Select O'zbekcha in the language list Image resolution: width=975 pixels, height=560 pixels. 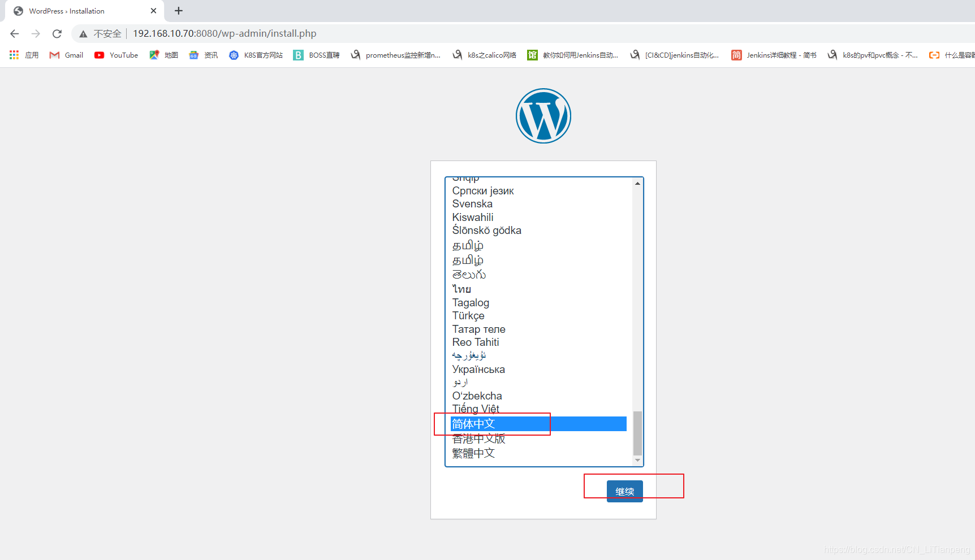[538, 396]
